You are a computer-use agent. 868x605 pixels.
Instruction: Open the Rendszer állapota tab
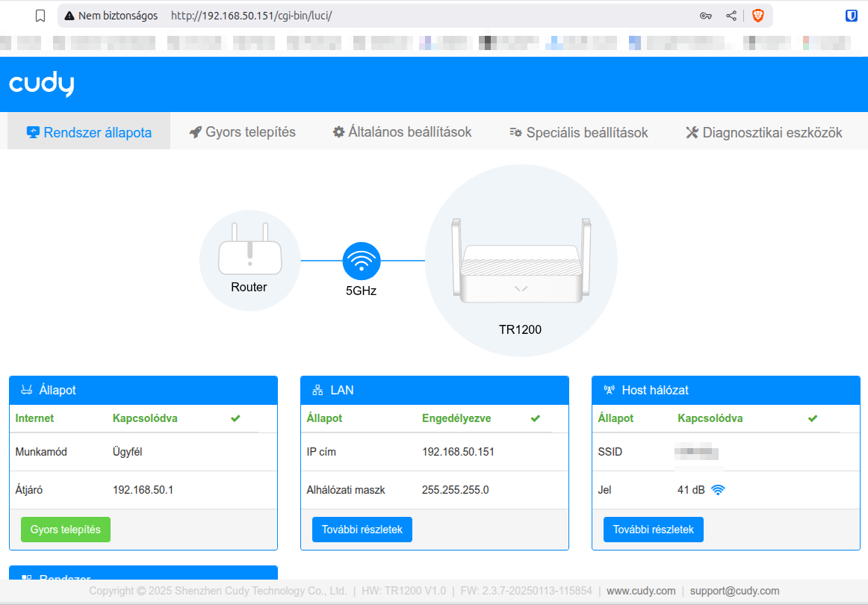coord(89,132)
